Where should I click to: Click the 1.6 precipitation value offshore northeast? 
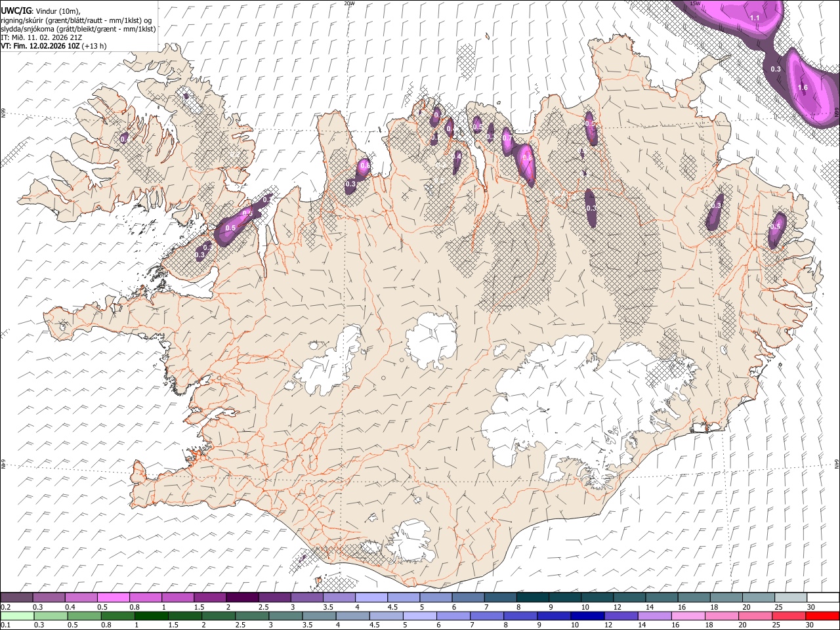tap(803, 87)
